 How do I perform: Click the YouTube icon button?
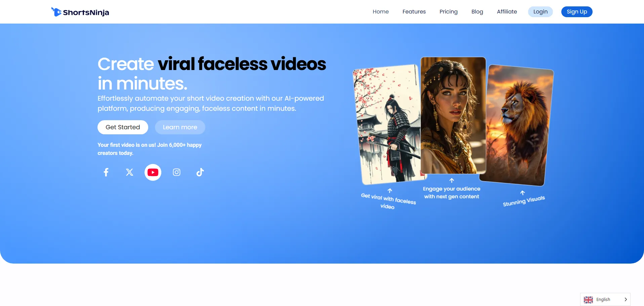pos(153,172)
